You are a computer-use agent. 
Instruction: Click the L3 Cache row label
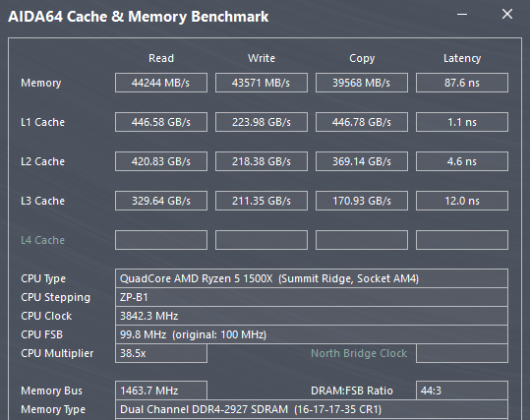(42, 201)
